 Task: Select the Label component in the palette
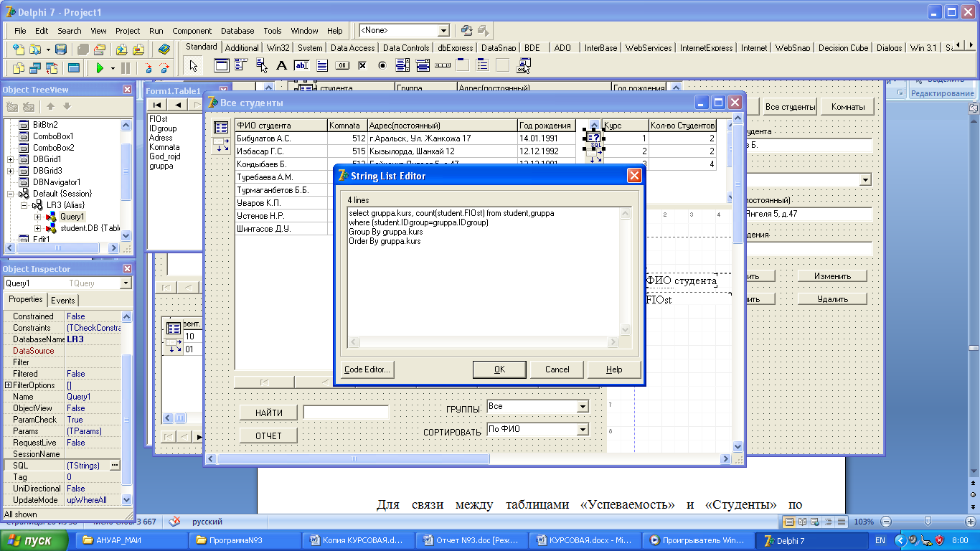click(281, 66)
